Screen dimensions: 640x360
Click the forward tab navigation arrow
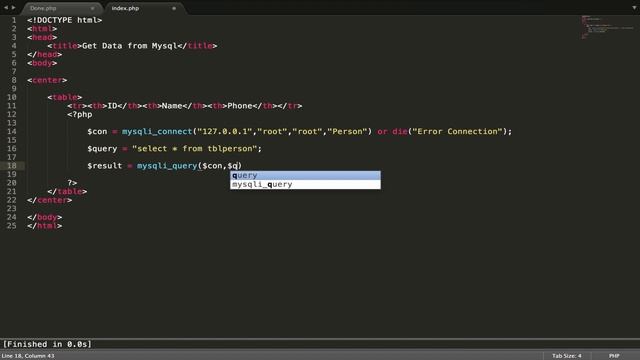(x=13, y=7)
